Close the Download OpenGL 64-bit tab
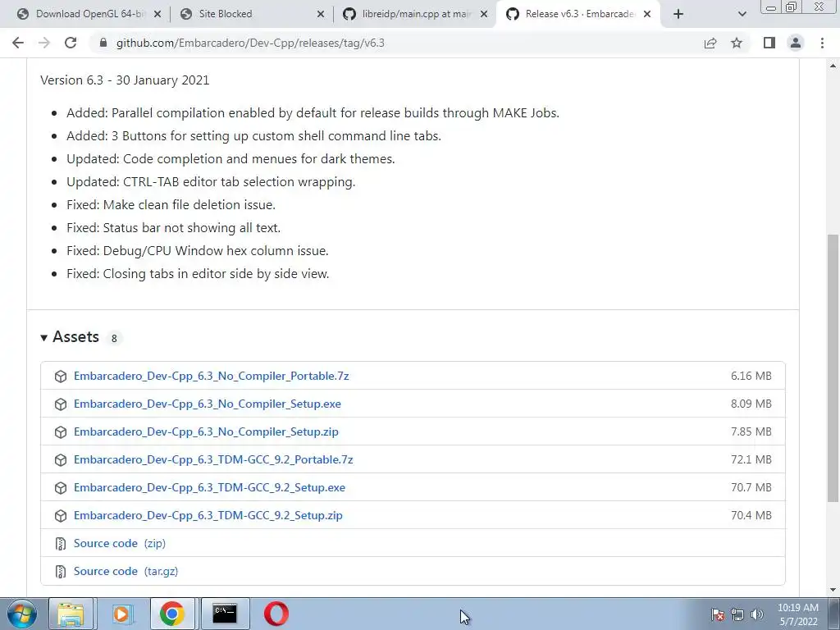 (157, 14)
